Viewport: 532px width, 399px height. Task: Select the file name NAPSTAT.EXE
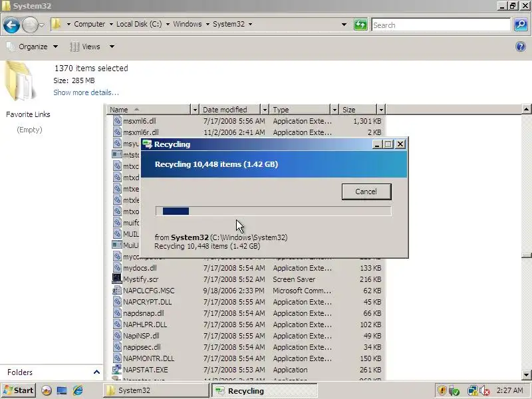[145, 370]
